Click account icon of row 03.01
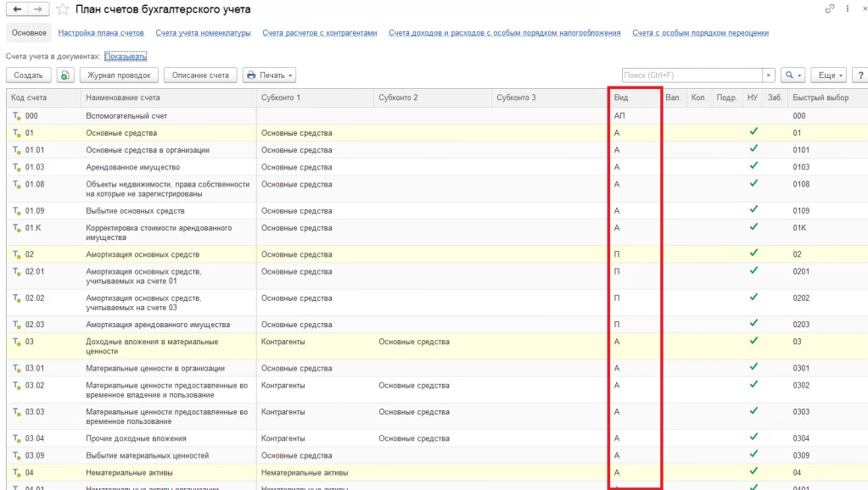Image resolution: width=868 pixels, height=490 pixels. pyautogui.click(x=17, y=369)
